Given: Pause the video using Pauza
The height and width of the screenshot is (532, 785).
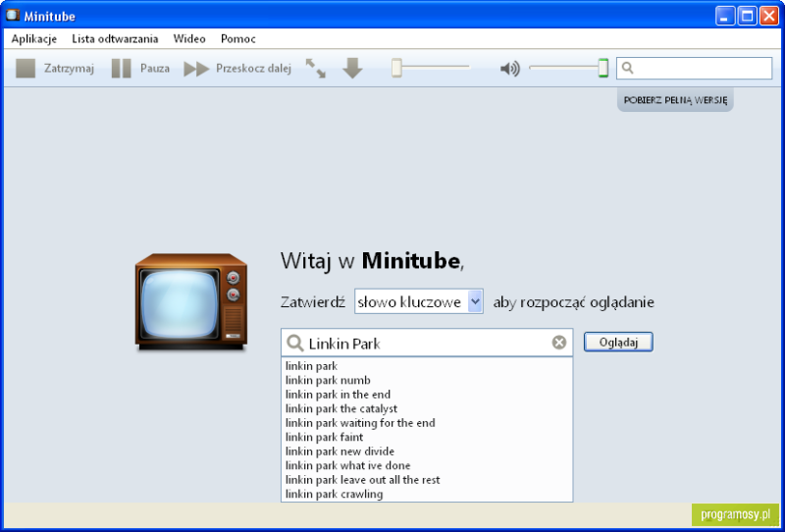Looking at the screenshot, I should [x=140, y=68].
